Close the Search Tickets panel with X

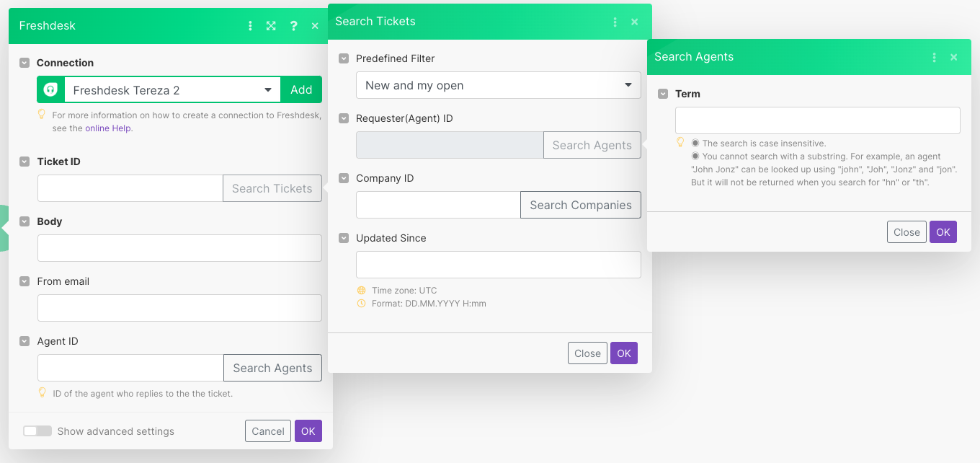(635, 22)
